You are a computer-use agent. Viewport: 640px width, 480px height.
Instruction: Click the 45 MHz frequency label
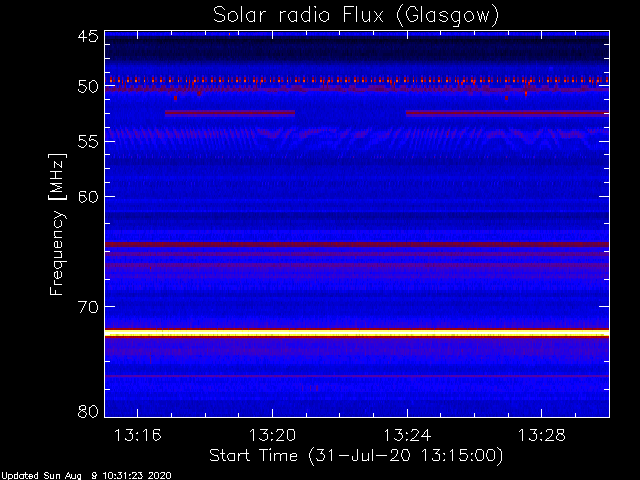coord(88,37)
